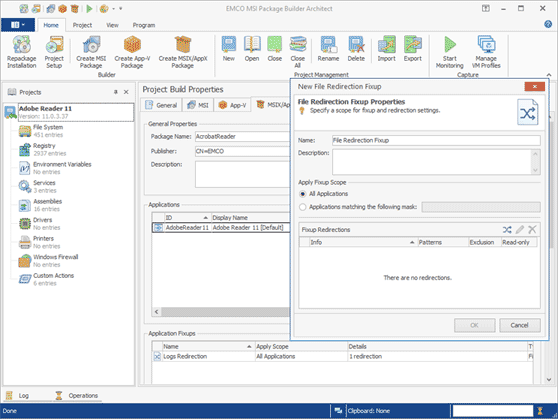This screenshot has height=419, width=558.
Task: Open quick access toolbar customize dropdown arrow
Action: 121,9
